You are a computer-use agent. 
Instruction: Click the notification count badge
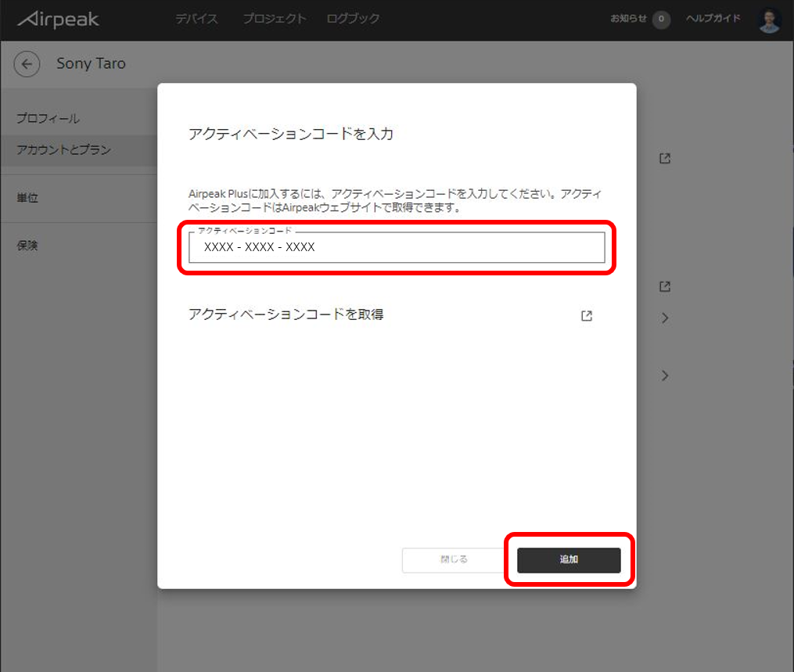(x=661, y=20)
